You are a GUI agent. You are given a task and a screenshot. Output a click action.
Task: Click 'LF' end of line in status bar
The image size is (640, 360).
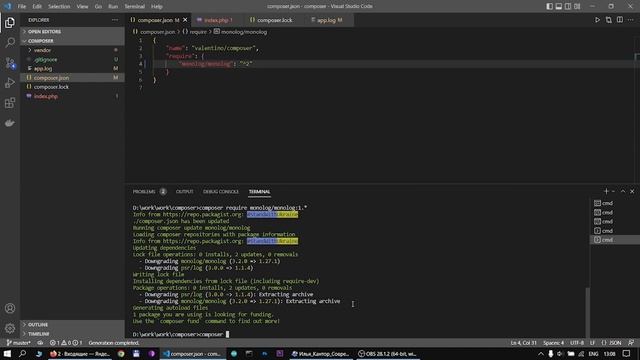[592, 343]
